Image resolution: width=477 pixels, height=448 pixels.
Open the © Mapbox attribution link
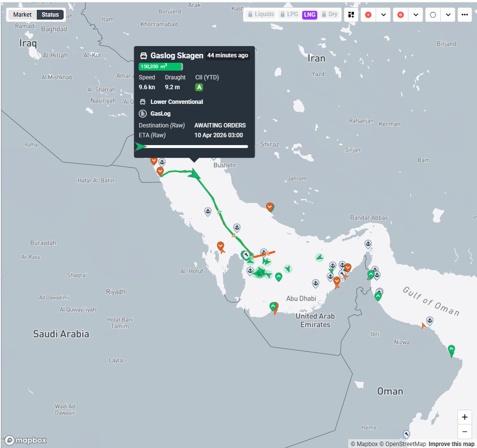click(364, 444)
